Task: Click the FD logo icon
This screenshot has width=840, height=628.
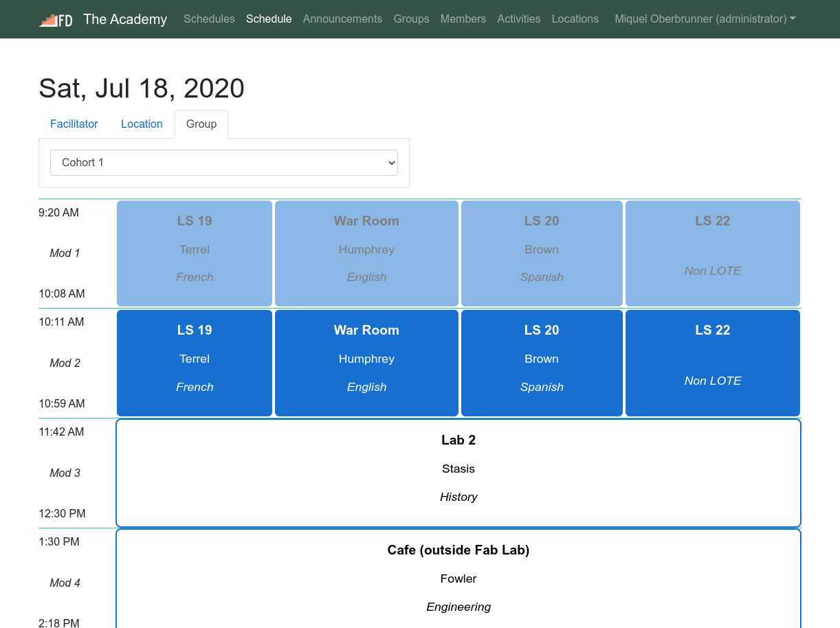Action: pyautogui.click(x=56, y=20)
